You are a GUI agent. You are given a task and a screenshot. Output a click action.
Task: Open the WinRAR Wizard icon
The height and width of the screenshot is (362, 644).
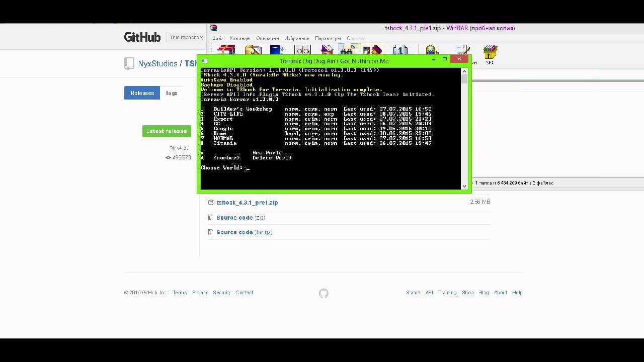coord(373,50)
